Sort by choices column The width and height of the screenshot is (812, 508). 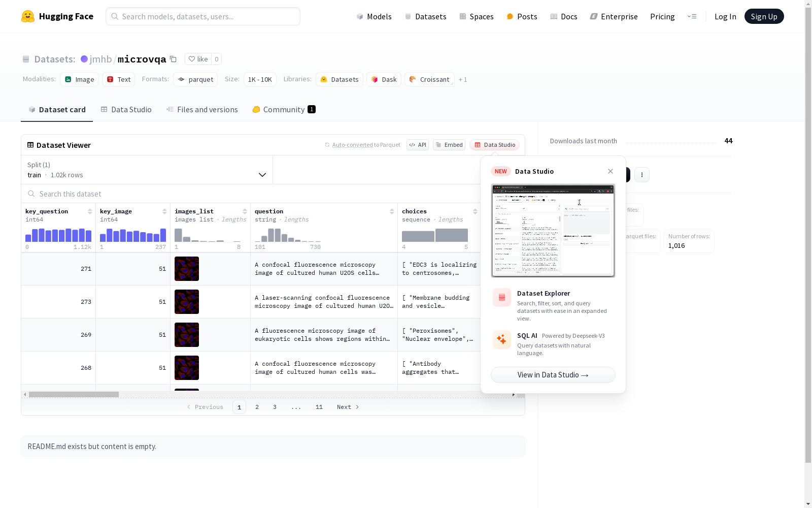(475, 211)
